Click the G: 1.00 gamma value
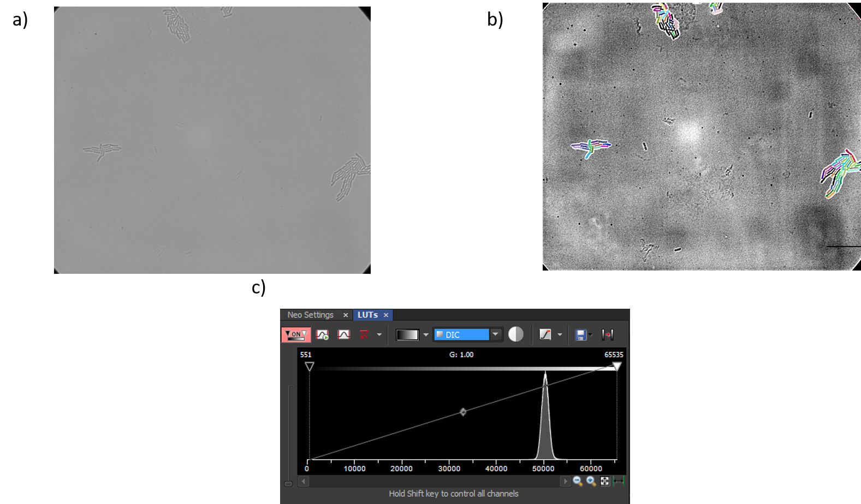Screen dimensions: 861x504 tap(461, 355)
